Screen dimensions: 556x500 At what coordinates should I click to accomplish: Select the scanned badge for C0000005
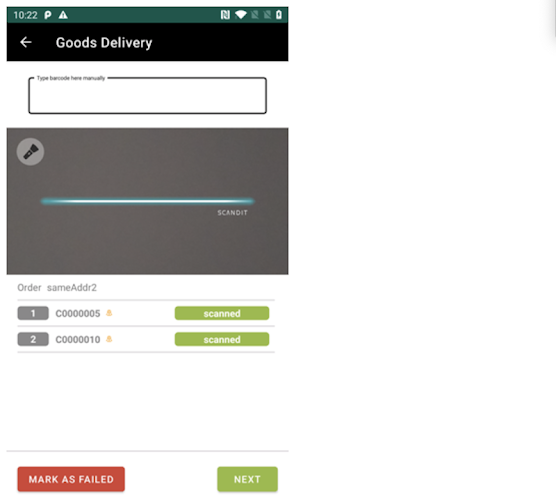222,313
